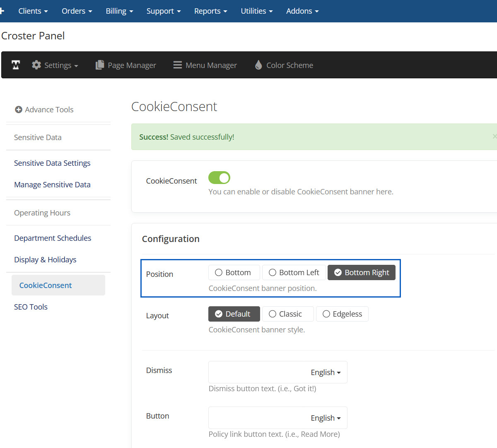Select Bottom Left position option
The width and height of the screenshot is (497, 448).
[294, 273]
